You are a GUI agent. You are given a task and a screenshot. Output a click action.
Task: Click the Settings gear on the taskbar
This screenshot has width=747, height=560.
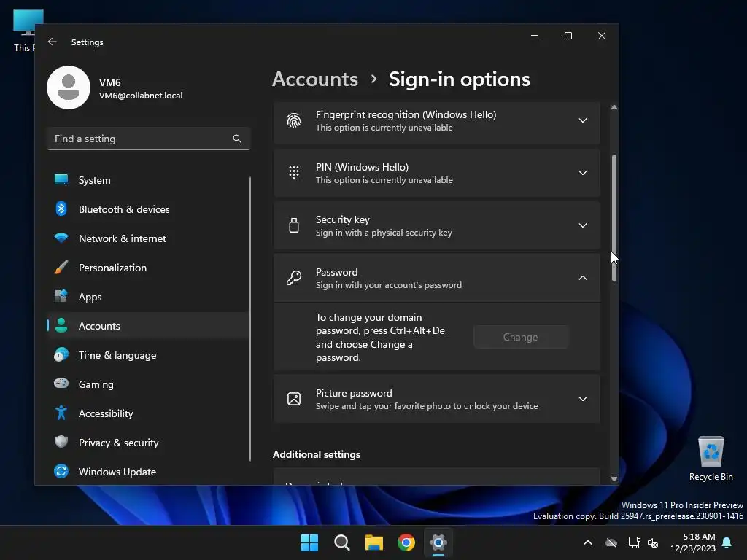[438, 542]
